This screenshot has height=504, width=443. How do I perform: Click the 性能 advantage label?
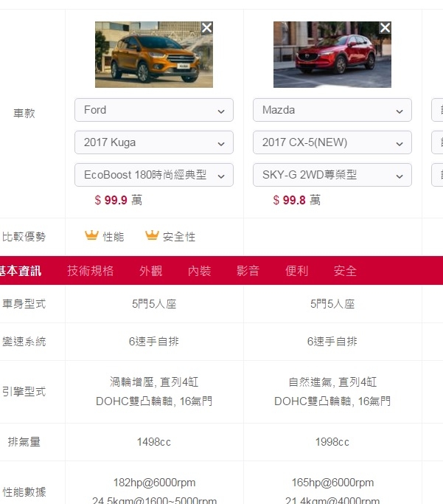tap(114, 237)
